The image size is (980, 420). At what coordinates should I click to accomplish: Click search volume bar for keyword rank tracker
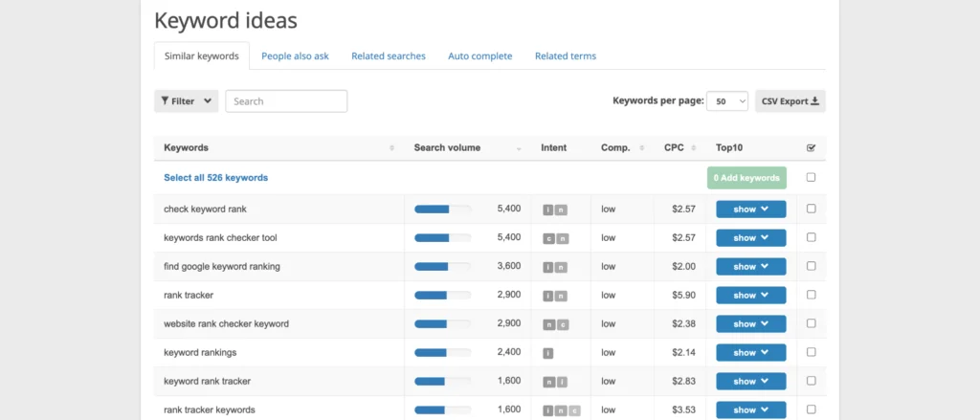pyautogui.click(x=442, y=382)
